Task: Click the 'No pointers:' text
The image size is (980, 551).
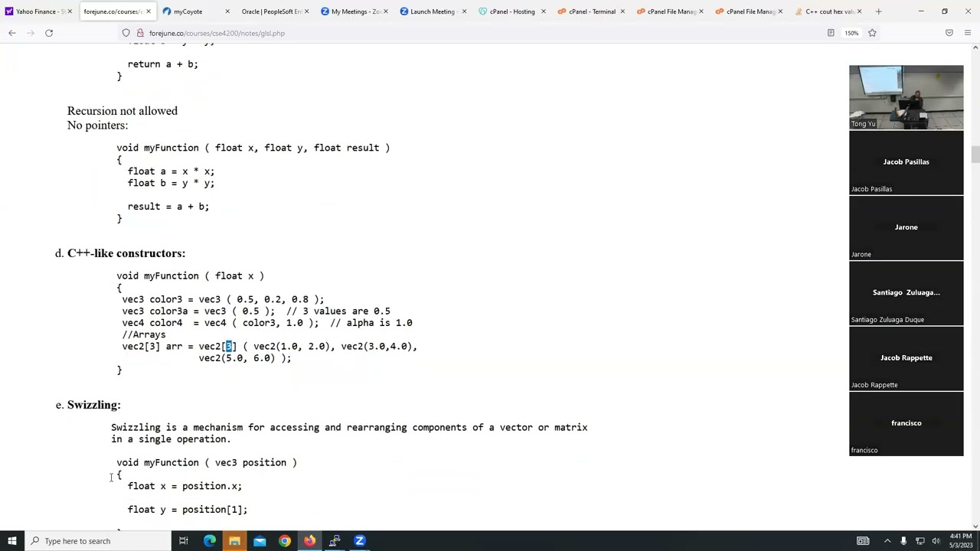Action: [97, 126]
